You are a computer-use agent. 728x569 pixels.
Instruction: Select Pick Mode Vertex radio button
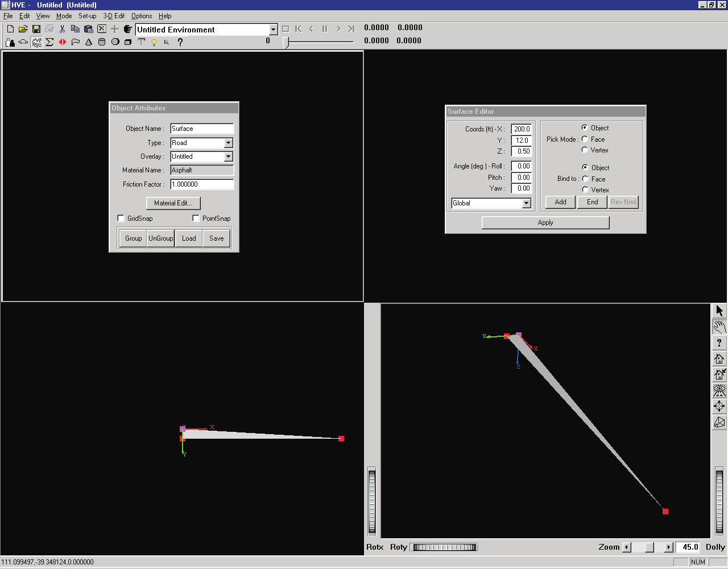click(585, 150)
